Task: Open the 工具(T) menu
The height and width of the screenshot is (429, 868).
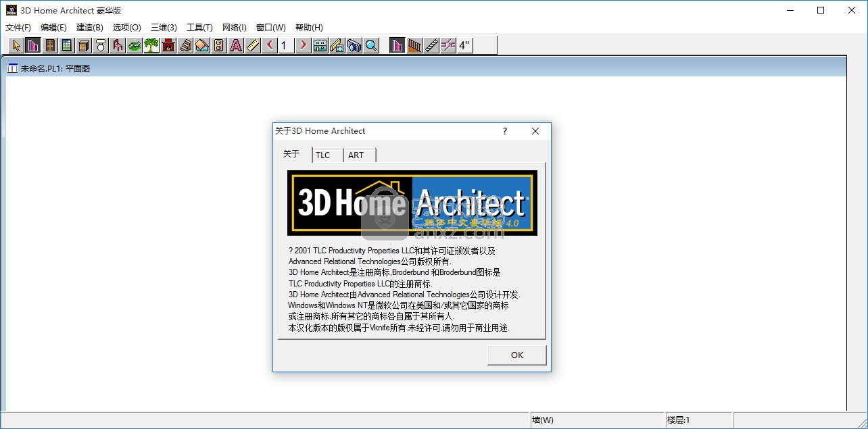Action: pos(199,28)
